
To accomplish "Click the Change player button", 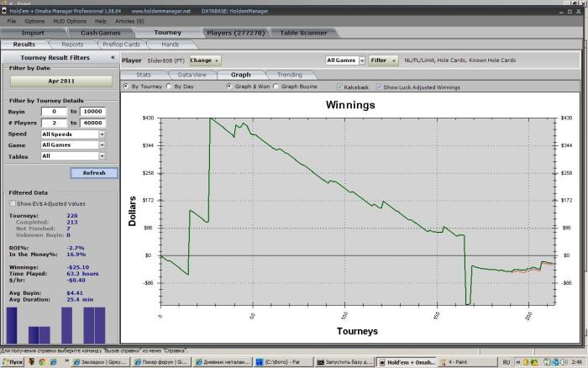I will point(205,60).
